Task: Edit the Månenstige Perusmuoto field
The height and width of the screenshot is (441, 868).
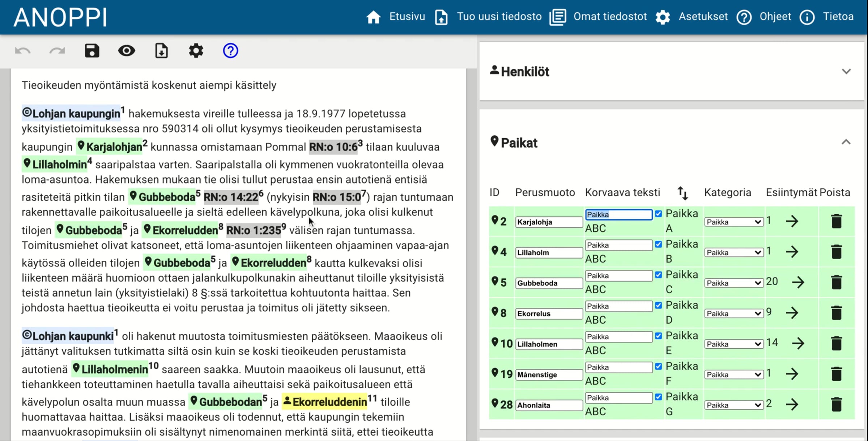Action: [549, 375]
